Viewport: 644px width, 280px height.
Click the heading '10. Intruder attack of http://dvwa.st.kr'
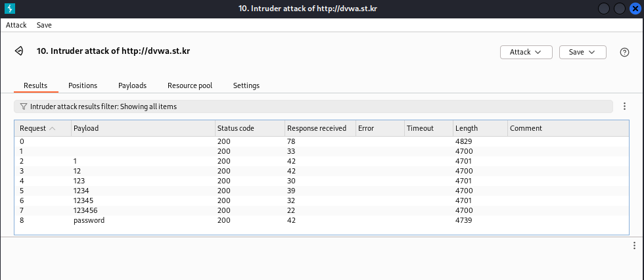[x=113, y=51]
